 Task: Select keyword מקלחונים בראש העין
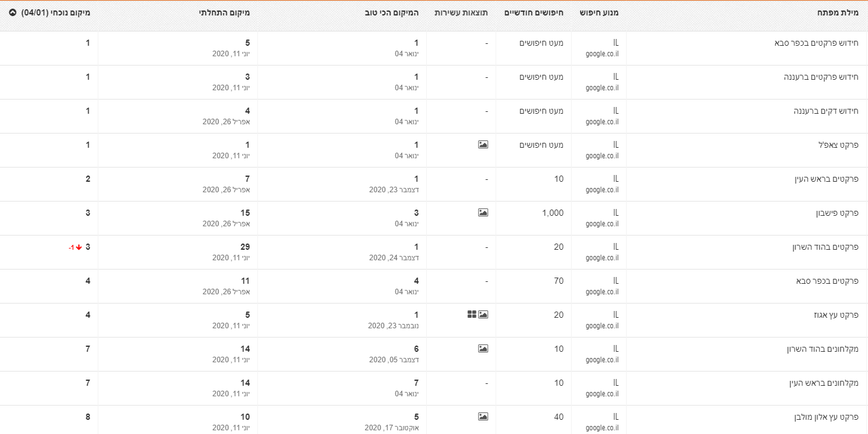824,383
